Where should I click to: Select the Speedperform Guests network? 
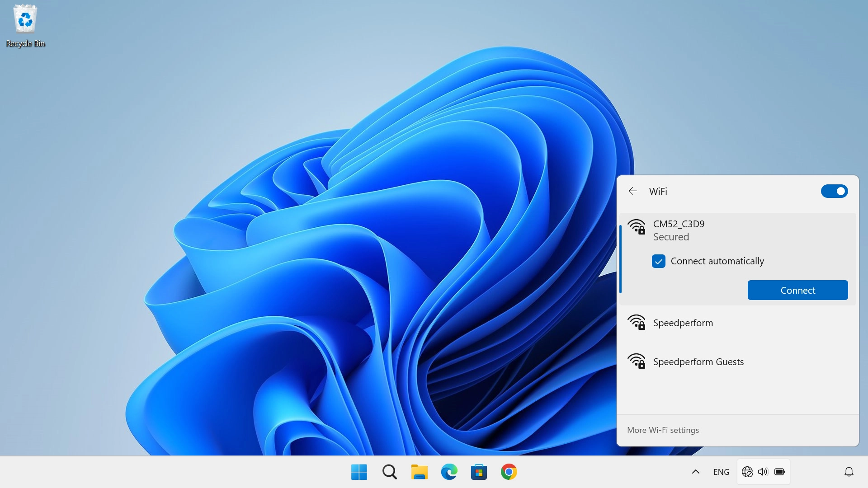[698, 362]
